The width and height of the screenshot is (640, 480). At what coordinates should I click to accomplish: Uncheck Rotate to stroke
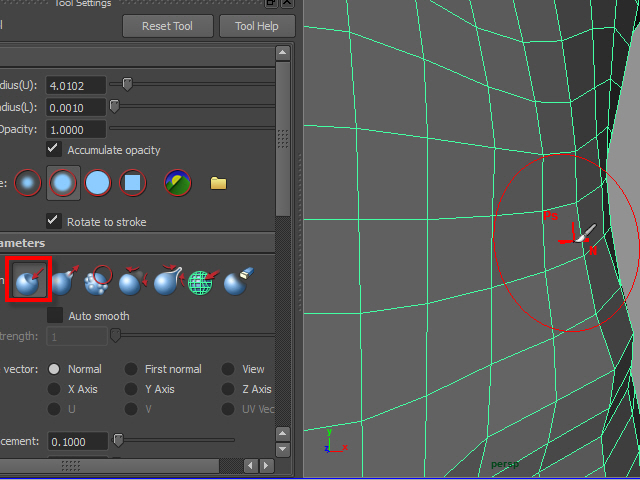tap(55, 221)
